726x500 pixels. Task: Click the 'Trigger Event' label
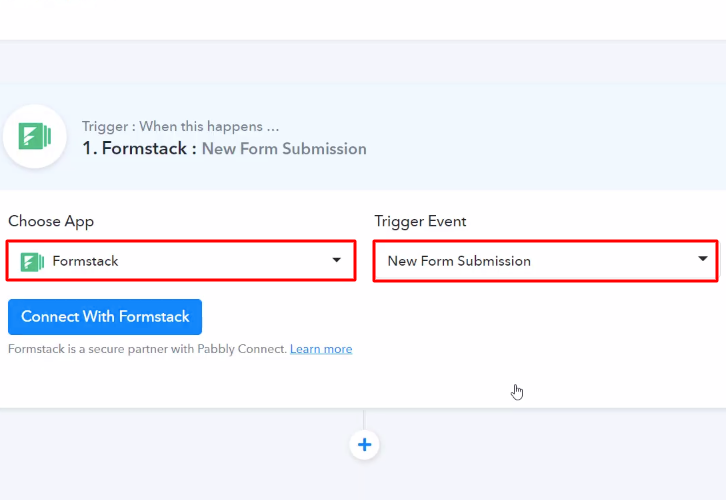coord(420,221)
